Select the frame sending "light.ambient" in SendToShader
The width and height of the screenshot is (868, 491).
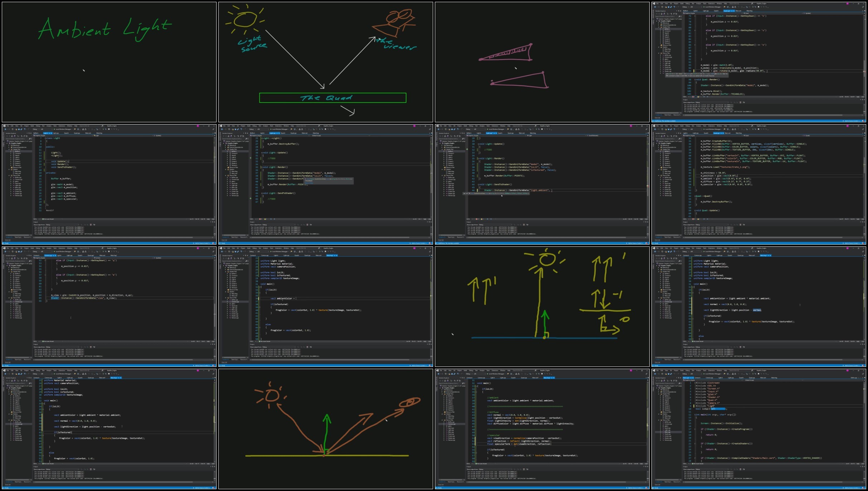[x=542, y=185]
